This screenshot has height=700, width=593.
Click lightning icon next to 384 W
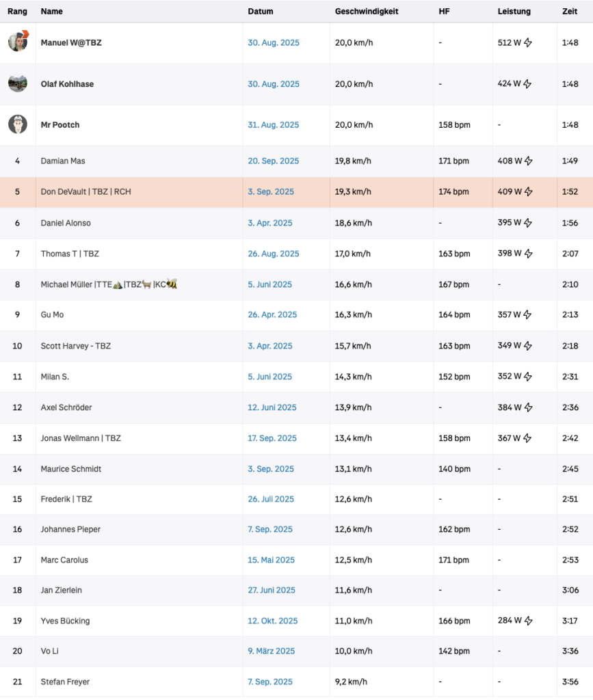click(x=528, y=407)
